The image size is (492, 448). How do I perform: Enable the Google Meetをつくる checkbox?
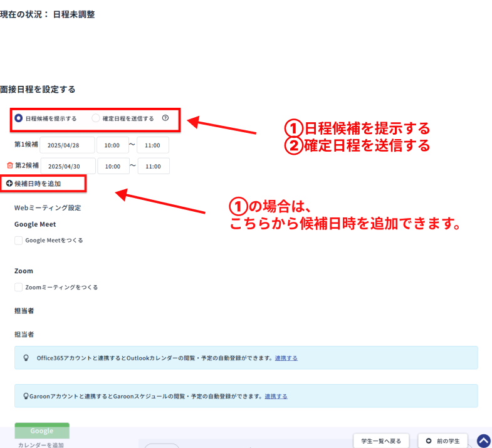(19, 241)
